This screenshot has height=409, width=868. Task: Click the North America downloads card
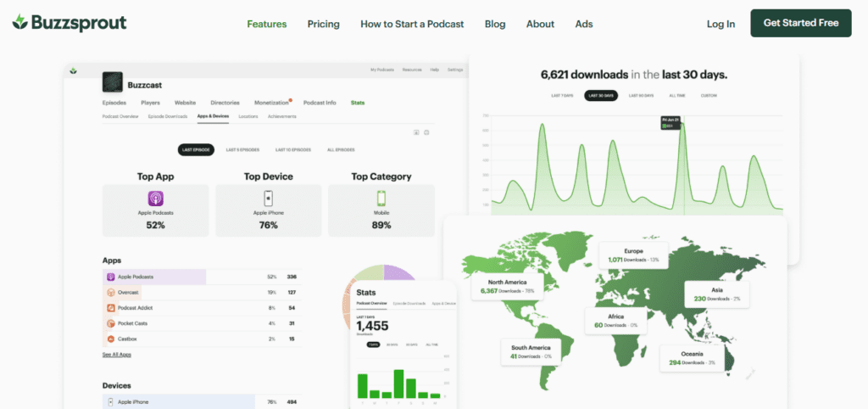(507, 286)
